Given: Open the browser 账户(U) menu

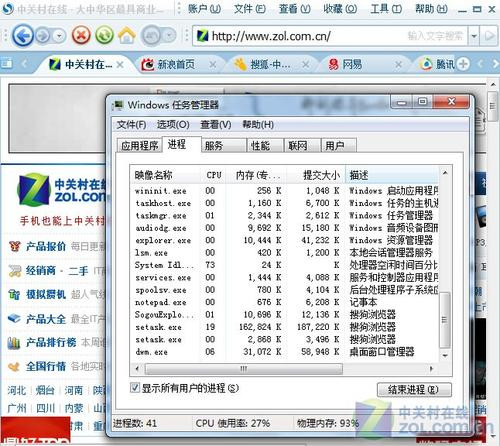Looking at the screenshot, I should pyautogui.click(x=204, y=8).
